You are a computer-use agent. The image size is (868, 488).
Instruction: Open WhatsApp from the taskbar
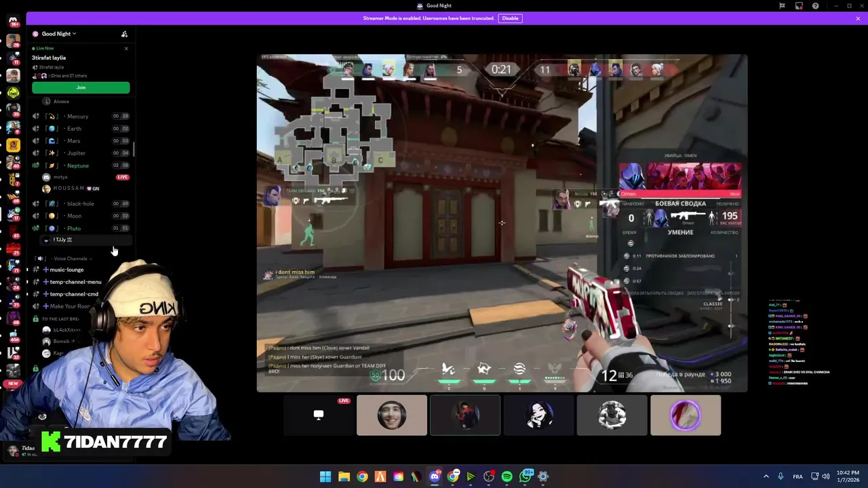pyautogui.click(x=526, y=476)
